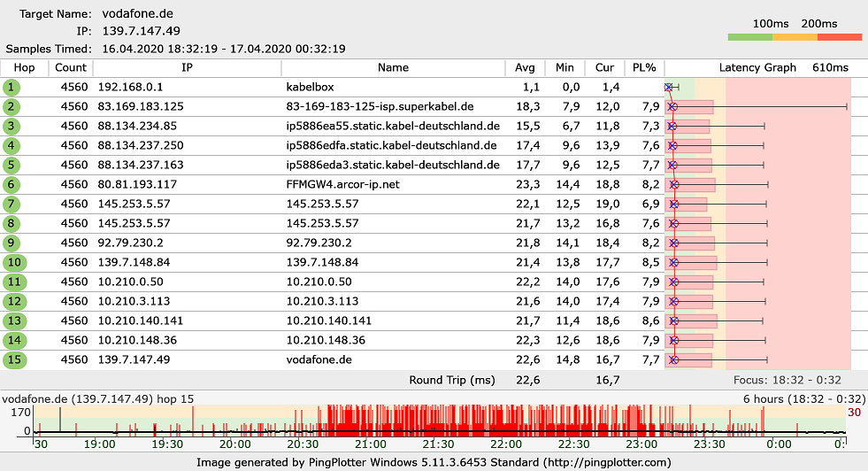
Task: Click the 22:00 timeline label
Action: [506, 444]
